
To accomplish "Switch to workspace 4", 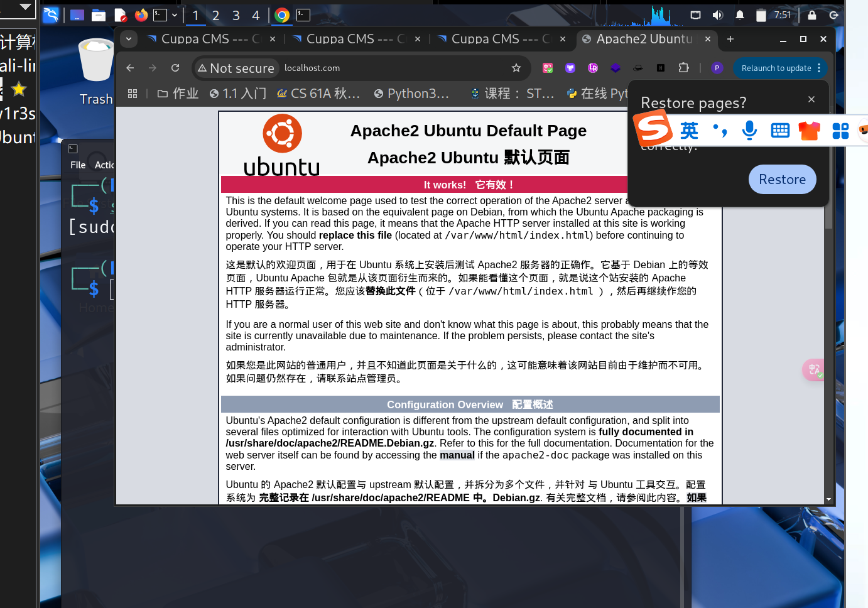I will (256, 16).
